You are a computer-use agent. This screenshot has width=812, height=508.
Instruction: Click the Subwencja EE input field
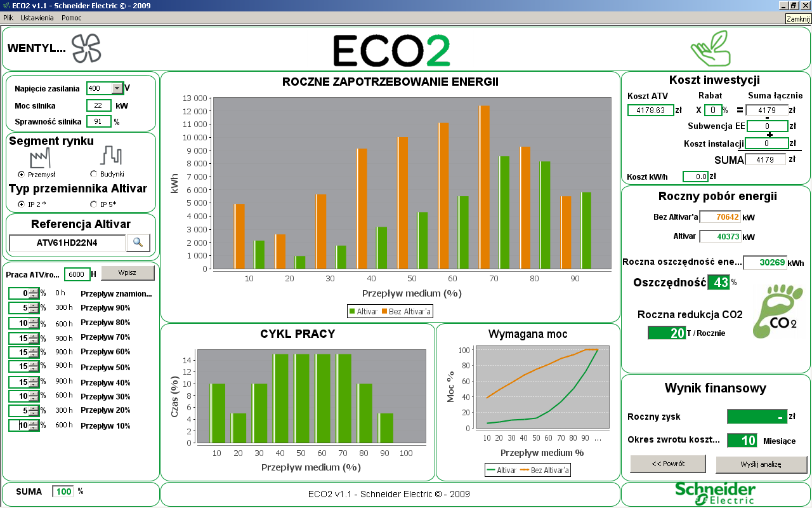(767, 126)
